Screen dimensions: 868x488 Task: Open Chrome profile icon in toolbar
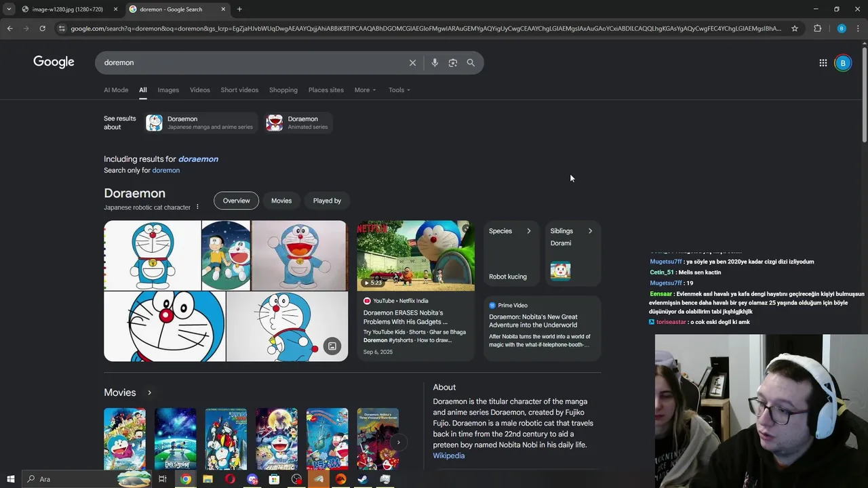click(842, 28)
